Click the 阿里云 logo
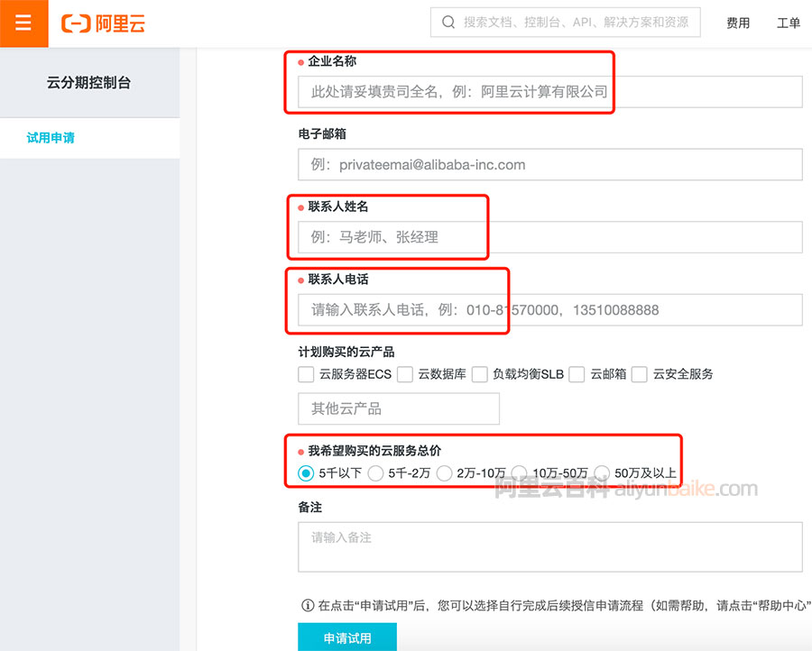Screen dimensions: 812x651 (x=103, y=23)
